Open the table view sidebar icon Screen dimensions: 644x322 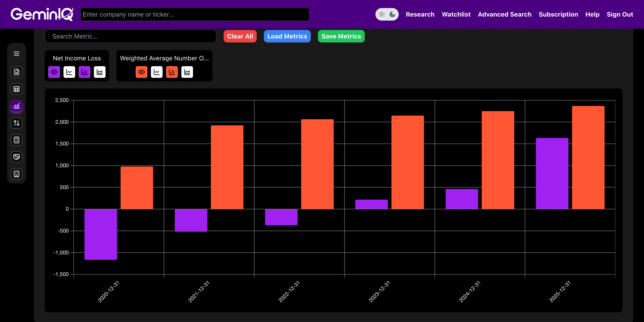(x=17, y=89)
